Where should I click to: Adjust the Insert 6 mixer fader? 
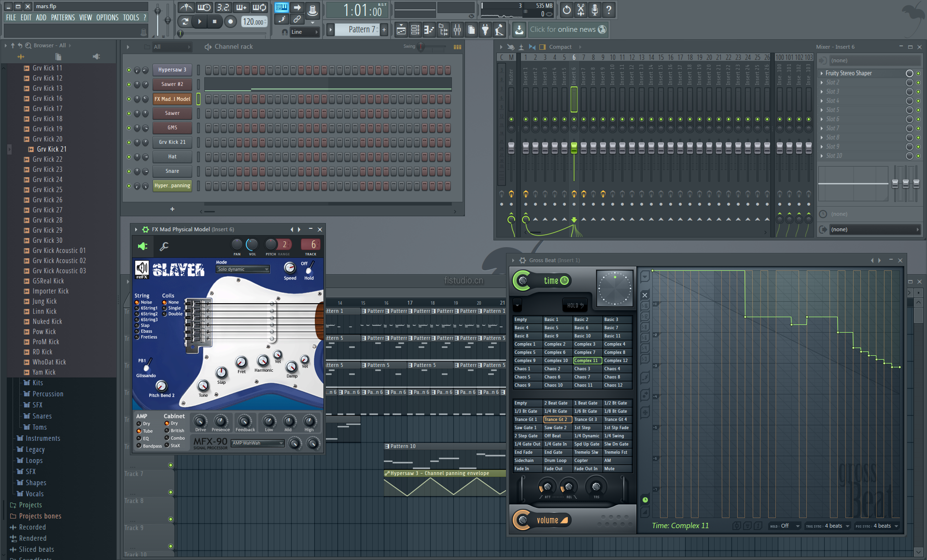[x=574, y=147]
